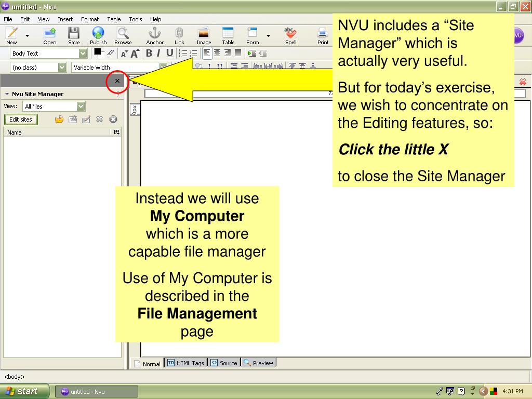
Task: Select the align left button
Action: coord(207,53)
